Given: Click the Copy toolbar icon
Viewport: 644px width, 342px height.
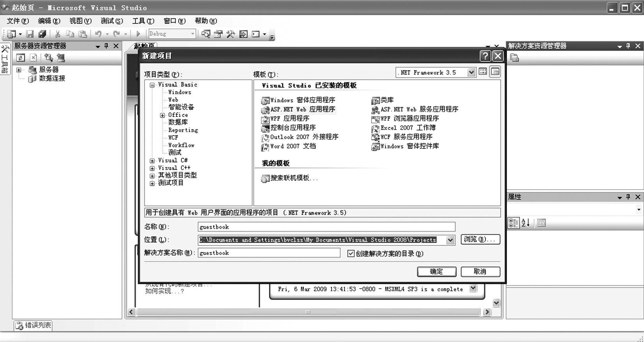Looking at the screenshot, I should (x=70, y=34).
